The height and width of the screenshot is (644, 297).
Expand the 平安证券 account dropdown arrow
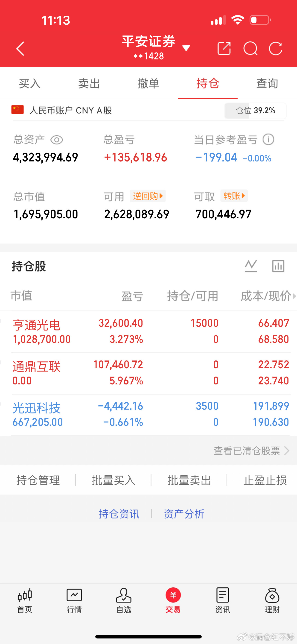pos(186,48)
